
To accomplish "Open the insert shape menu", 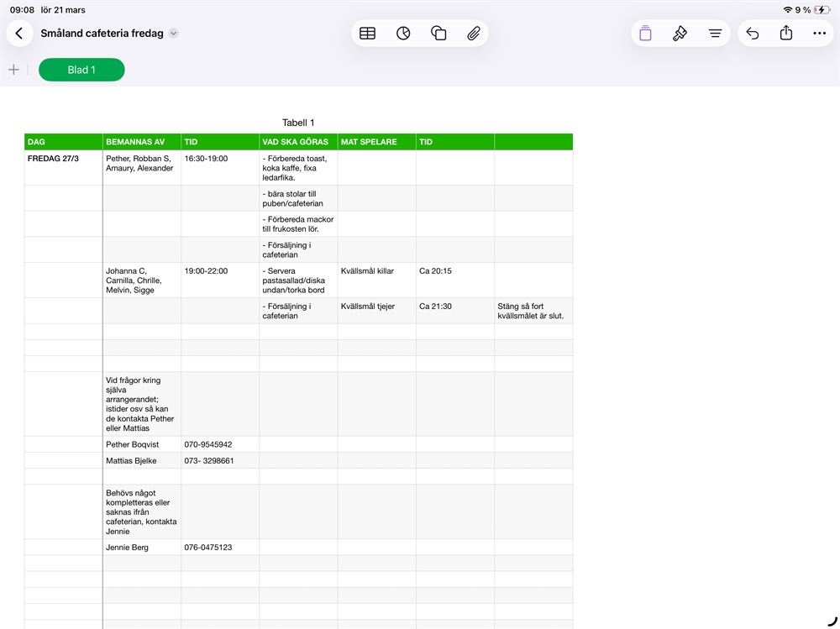I will [x=438, y=34].
